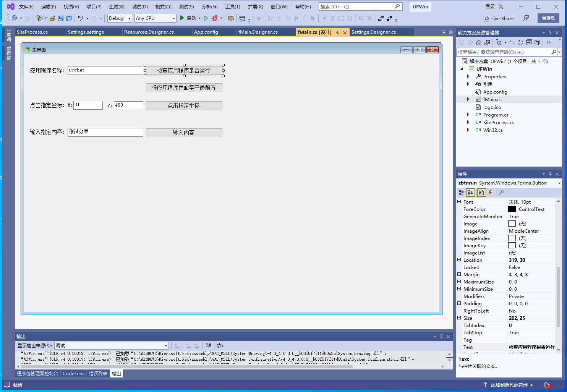Toggle pin on fMain.cs design tab
This screenshot has height=392, width=567.
point(338,32)
